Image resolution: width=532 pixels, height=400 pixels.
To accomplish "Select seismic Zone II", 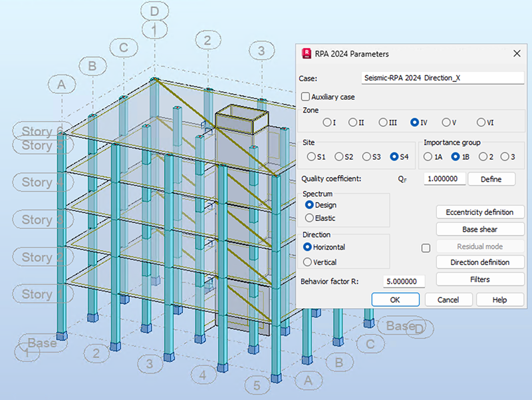I will pos(353,122).
